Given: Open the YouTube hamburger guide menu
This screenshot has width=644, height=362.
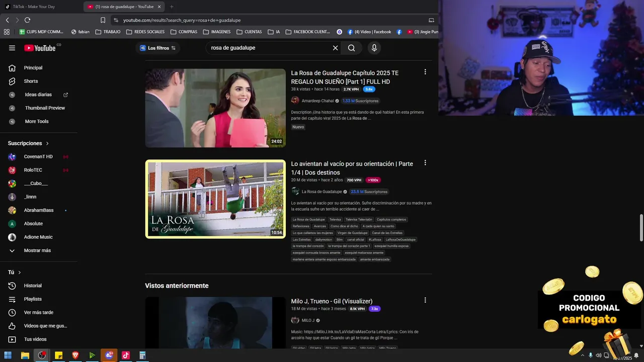Looking at the screenshot, I should pyautogui.click(x=12, y=48).
